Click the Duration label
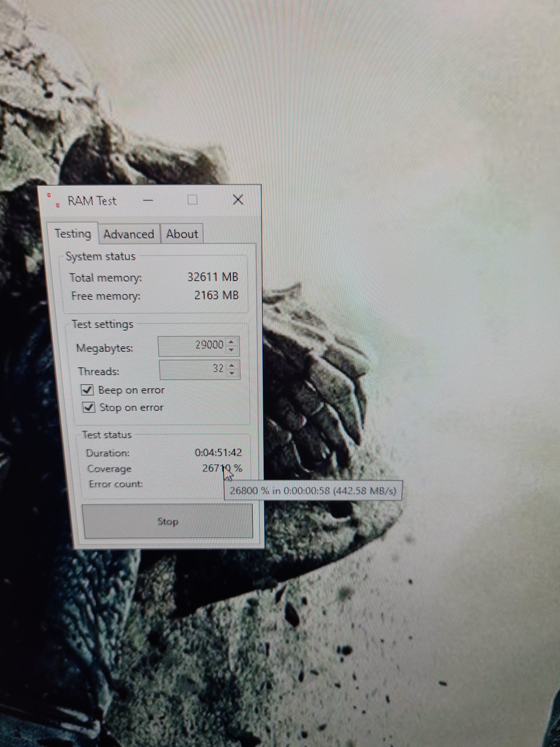 click(108, 453)
